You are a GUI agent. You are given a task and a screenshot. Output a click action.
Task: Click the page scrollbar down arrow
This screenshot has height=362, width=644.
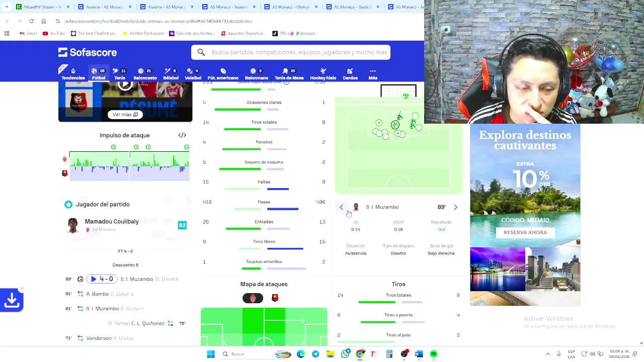coord(641,343)
